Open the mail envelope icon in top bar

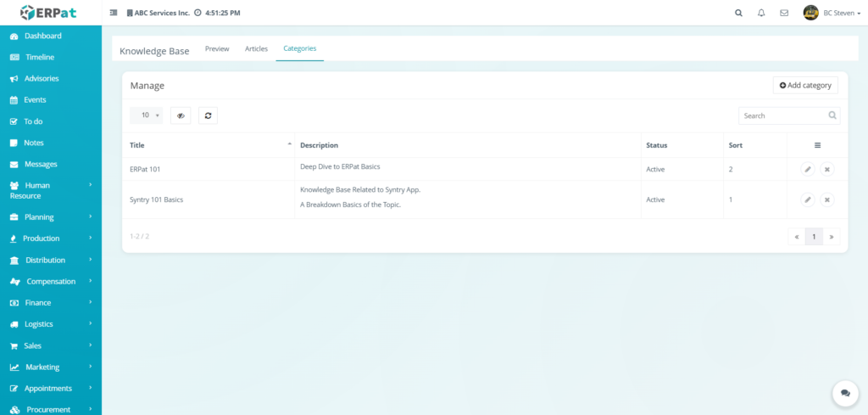784,13
